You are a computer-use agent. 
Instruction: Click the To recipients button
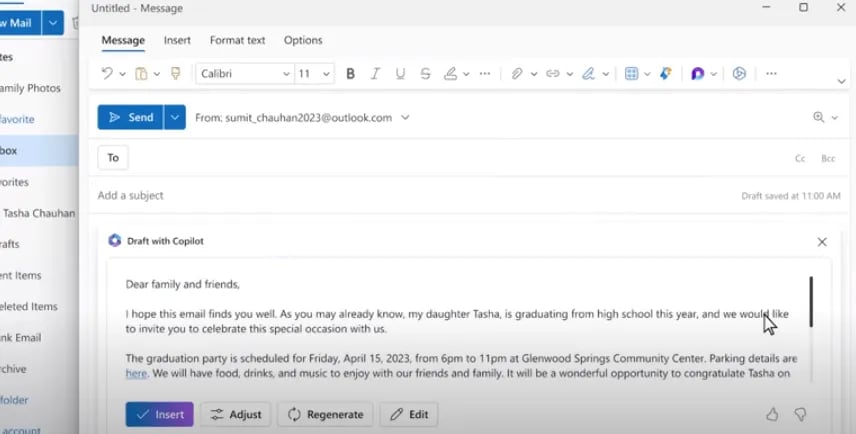[113, 158]
